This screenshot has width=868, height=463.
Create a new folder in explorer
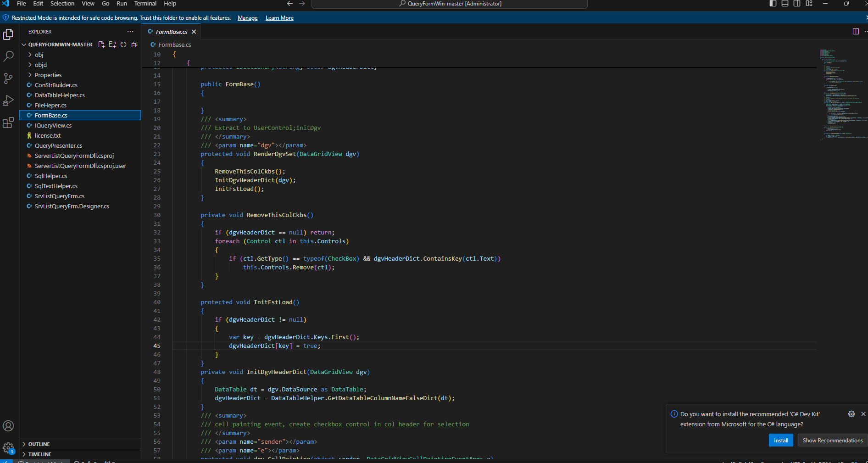(112, 45)
